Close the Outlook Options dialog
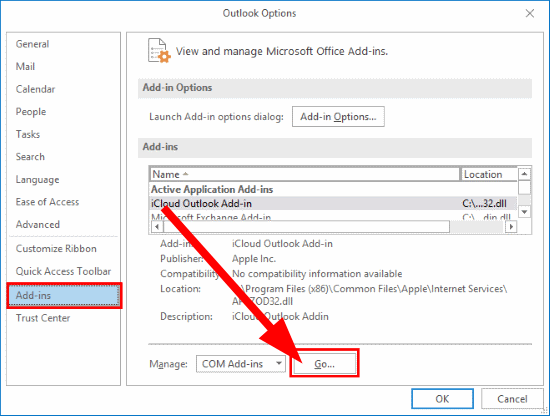This screenshot has width=550, height=416. click(530, 14)
